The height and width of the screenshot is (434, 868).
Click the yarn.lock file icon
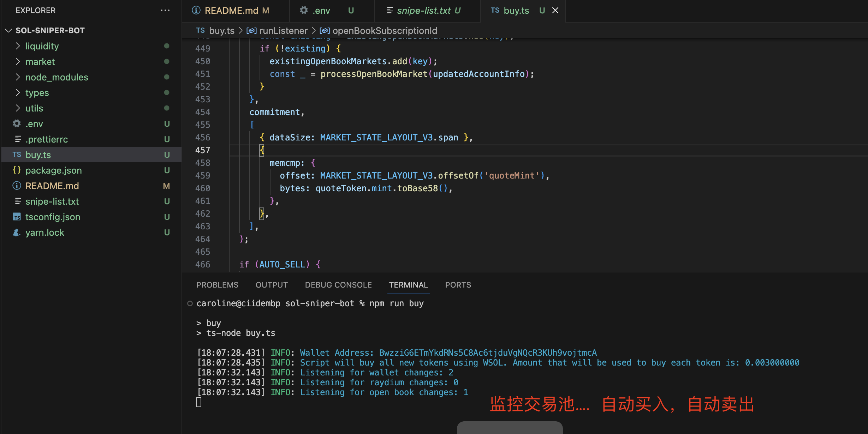pos(17,232)
